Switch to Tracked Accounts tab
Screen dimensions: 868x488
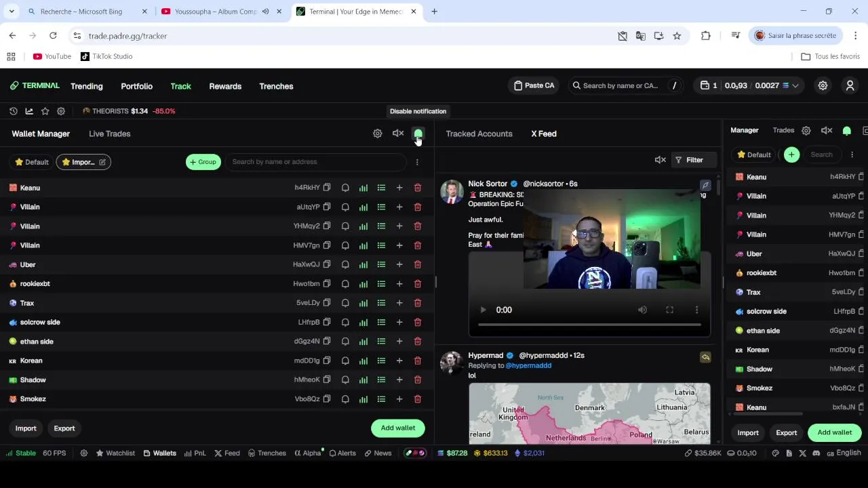point(479,134)
